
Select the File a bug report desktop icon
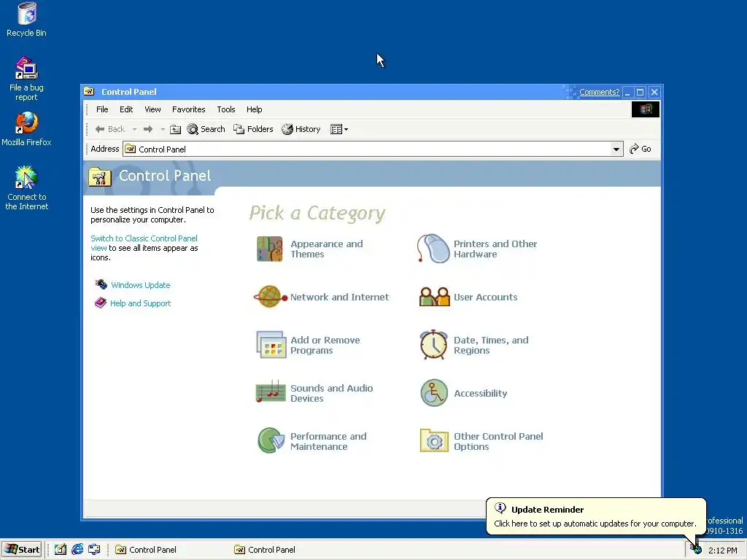click(27, 79)
